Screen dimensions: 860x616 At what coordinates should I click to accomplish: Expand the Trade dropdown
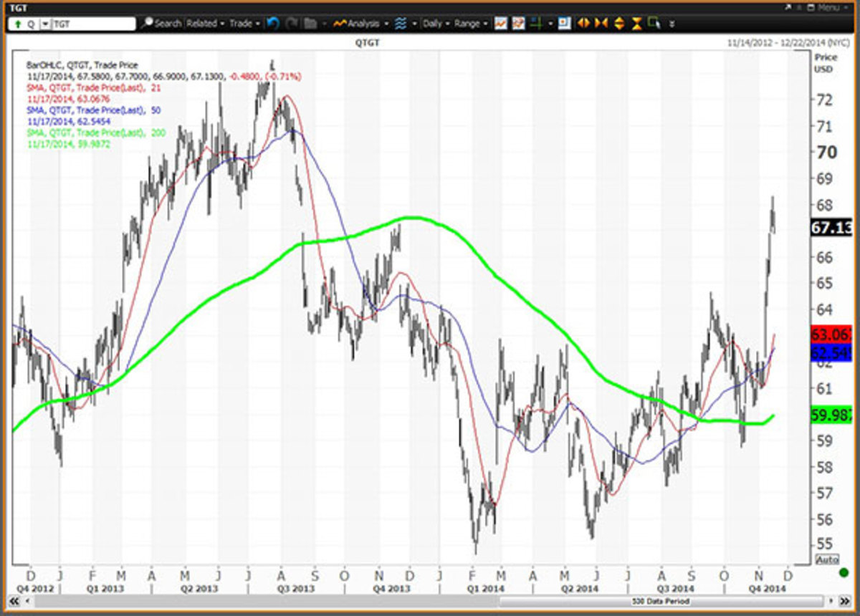click(244, 24)
